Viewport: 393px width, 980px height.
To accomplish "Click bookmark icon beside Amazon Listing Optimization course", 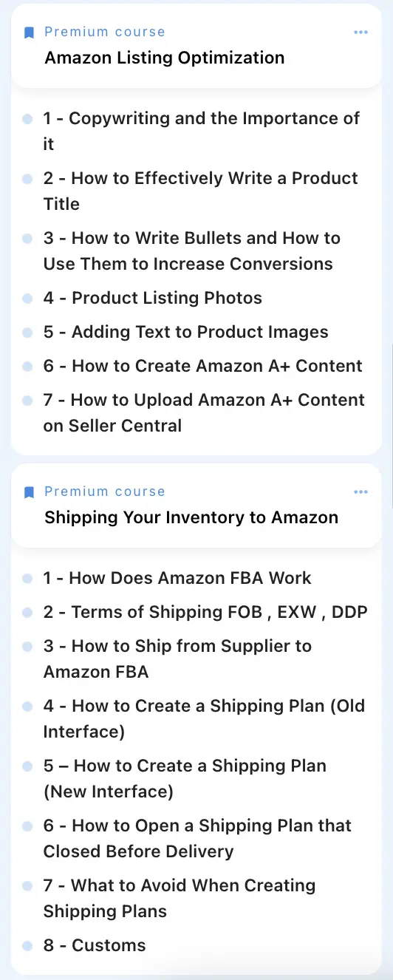I will (29, 33).
